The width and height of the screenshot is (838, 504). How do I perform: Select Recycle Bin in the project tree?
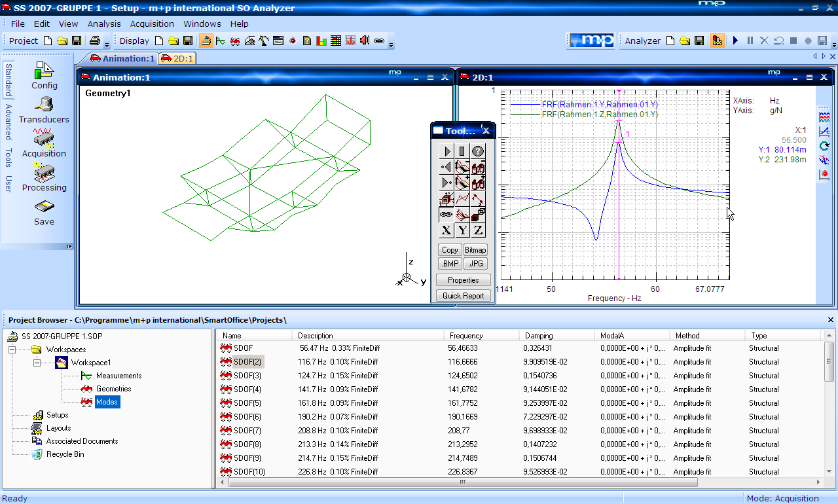[65, 454]
